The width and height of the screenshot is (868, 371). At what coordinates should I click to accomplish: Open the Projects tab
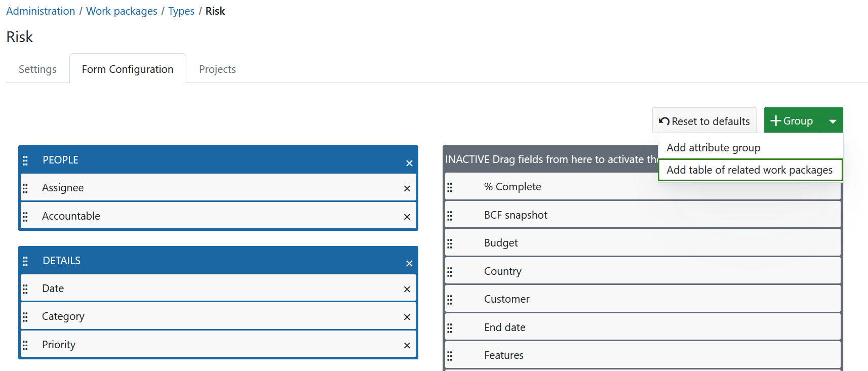tap(217, 69)
